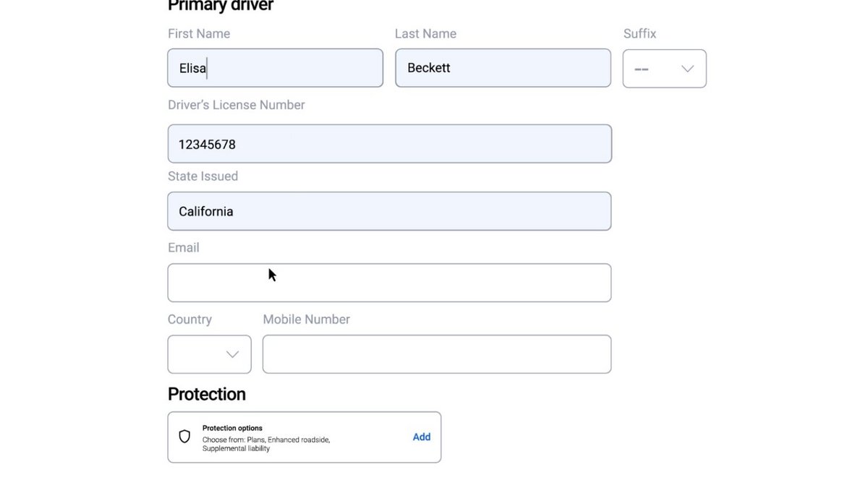This screenshot has width=868, height=488.
Task: Open the Suffix dropdown showing dashes
Action: [664, 69]
